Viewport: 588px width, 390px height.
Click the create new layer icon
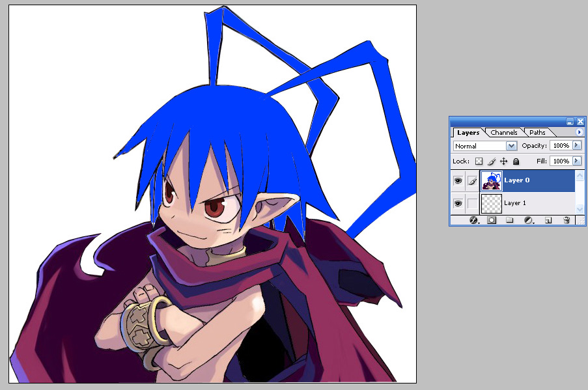click(548, 221)
